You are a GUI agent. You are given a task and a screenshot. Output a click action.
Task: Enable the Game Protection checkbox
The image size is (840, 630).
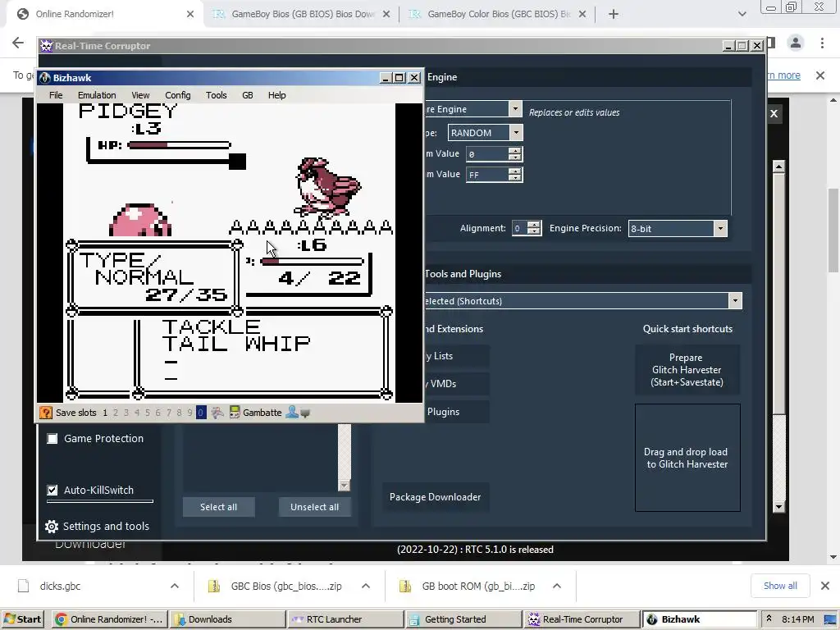[x=52, y=439]
